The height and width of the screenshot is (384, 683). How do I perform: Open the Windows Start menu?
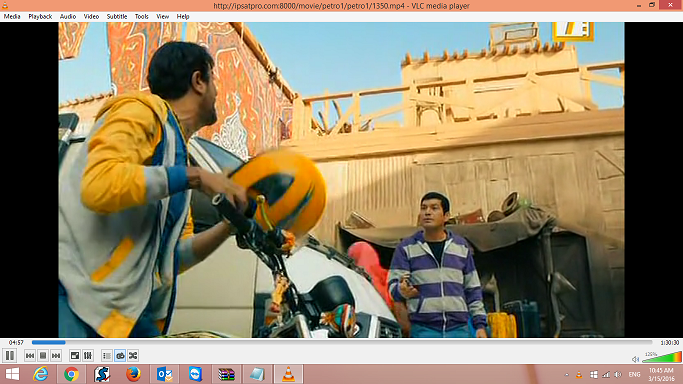[12, 374]
